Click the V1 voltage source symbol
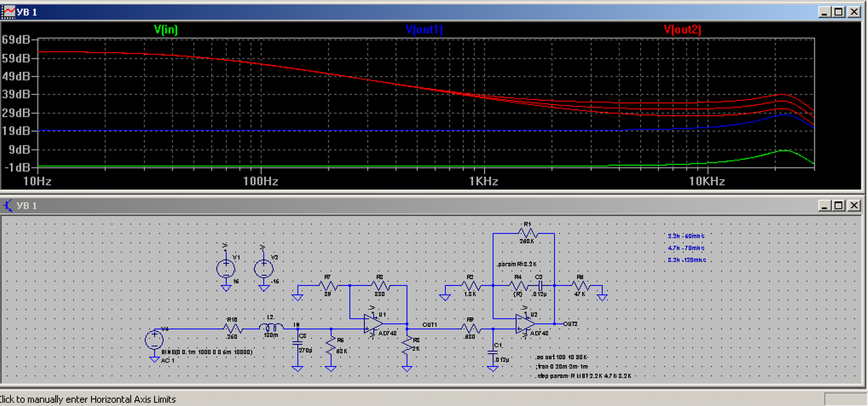This screenshot has height=406, width=868. click(226, 268)
